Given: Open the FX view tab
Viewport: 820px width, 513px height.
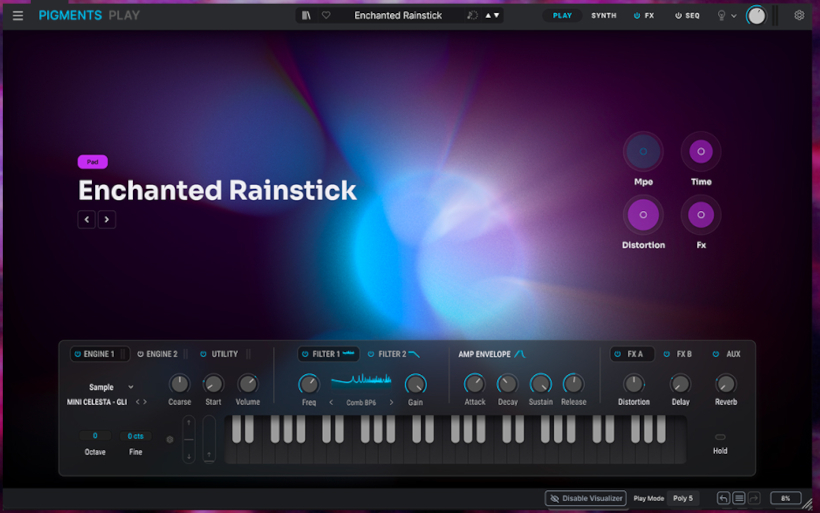Looking at the screenshot, I should 649,16.
